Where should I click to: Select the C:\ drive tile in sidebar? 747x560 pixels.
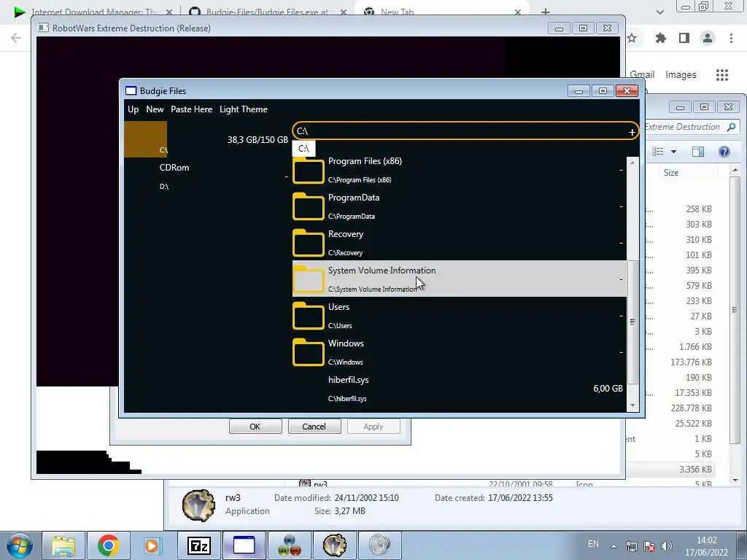click(x=145, y=139)
